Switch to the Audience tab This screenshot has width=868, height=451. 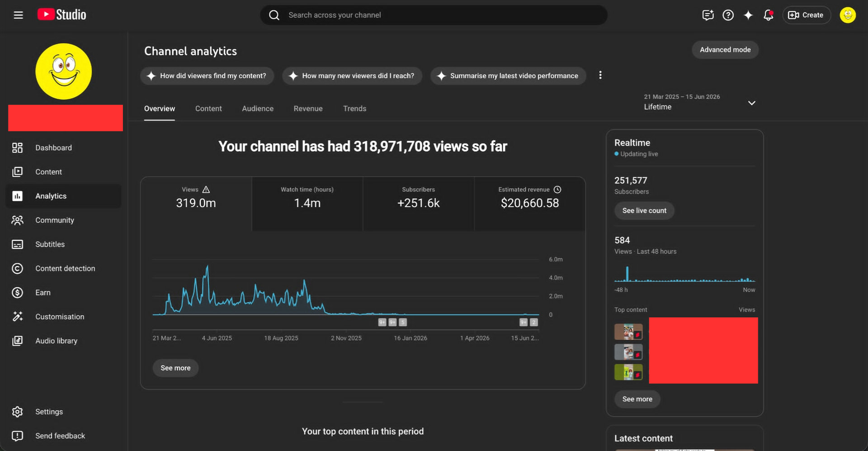click(x=258, y=109)
